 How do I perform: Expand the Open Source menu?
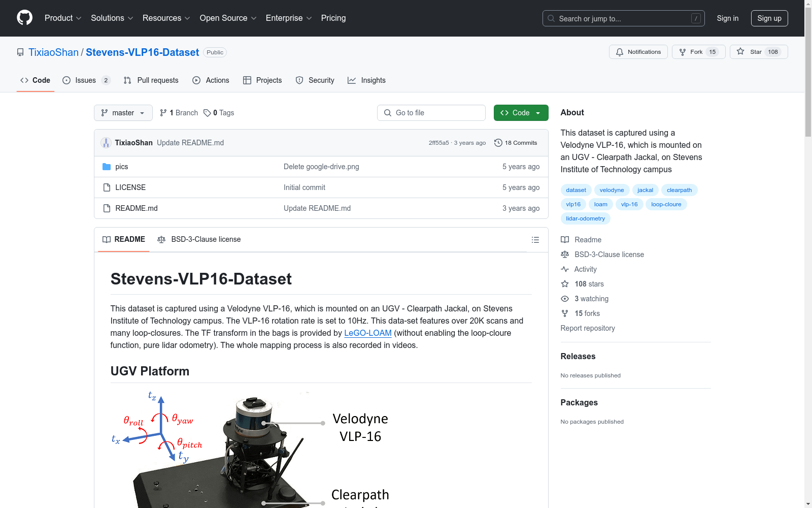tap(228, 18)
